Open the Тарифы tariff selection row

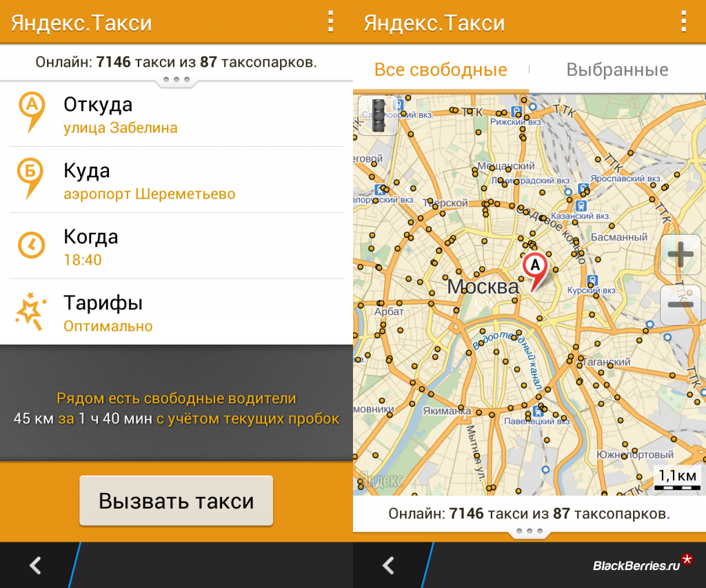click(176, 312)
